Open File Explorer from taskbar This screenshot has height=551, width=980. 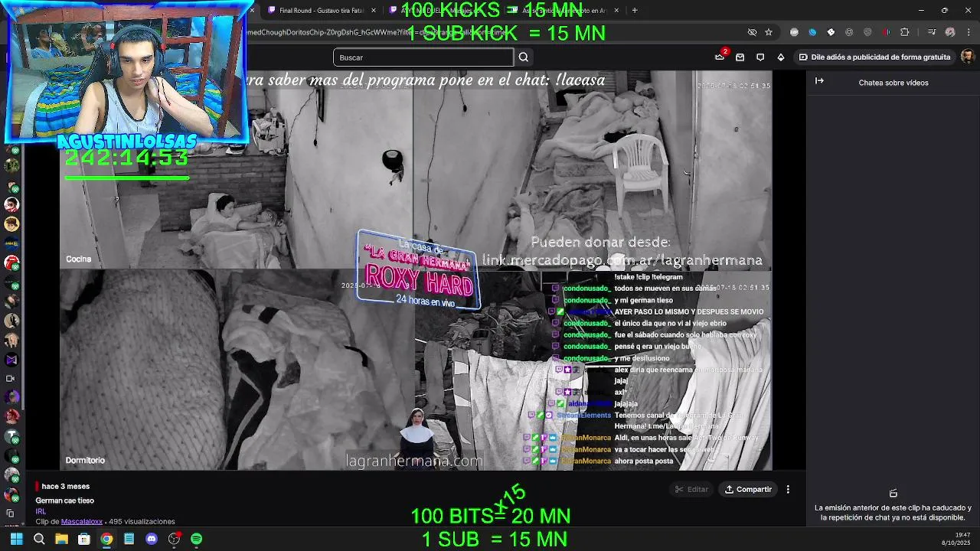pyautogui.click(x=61, y=539)
